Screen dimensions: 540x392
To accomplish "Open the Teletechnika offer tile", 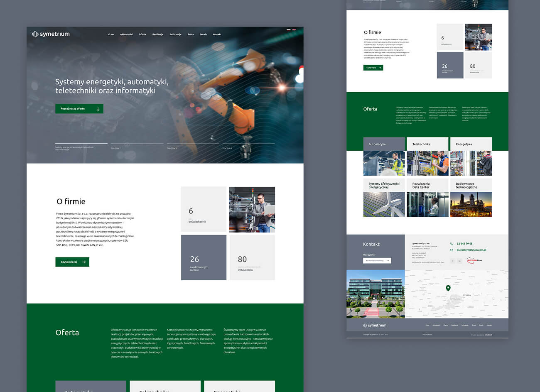I will pyautogui.click(x=427, y=156).
